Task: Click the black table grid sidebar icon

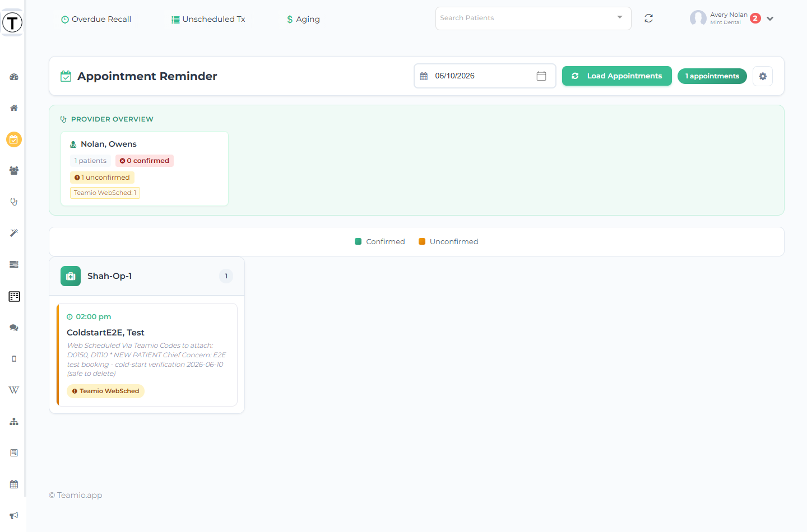Action: [x=14, y=296]
